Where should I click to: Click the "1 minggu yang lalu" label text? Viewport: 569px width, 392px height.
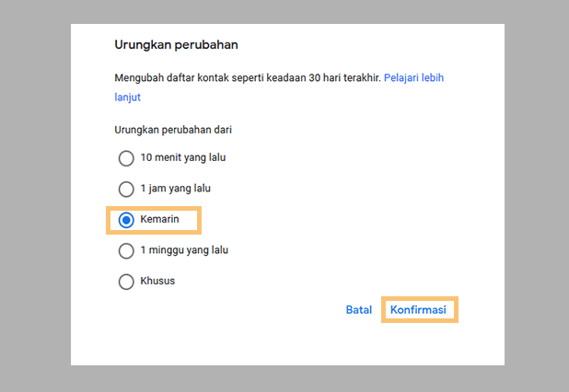184,250
